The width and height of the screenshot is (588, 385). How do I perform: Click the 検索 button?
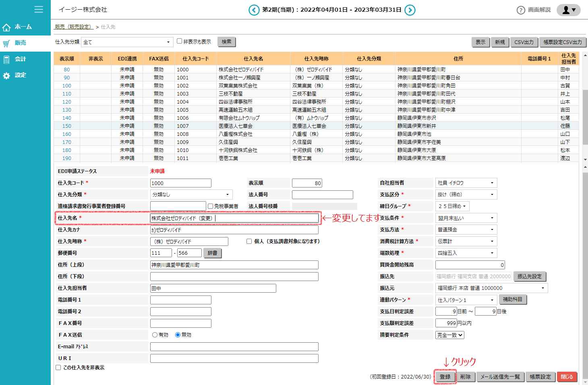[x=227, y=42]
